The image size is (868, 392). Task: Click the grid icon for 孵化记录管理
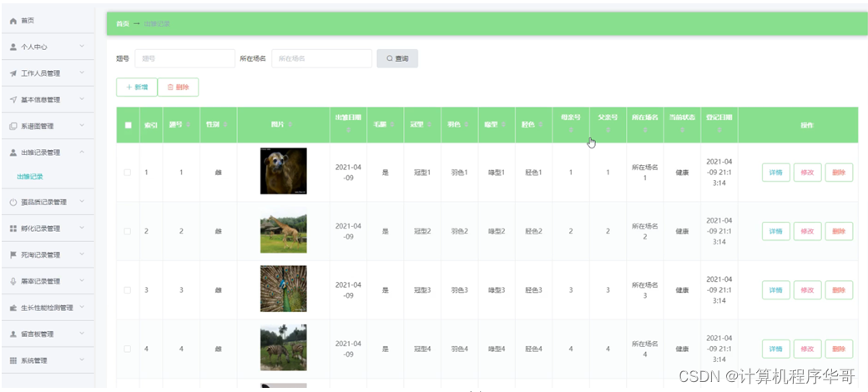point(13,229)
